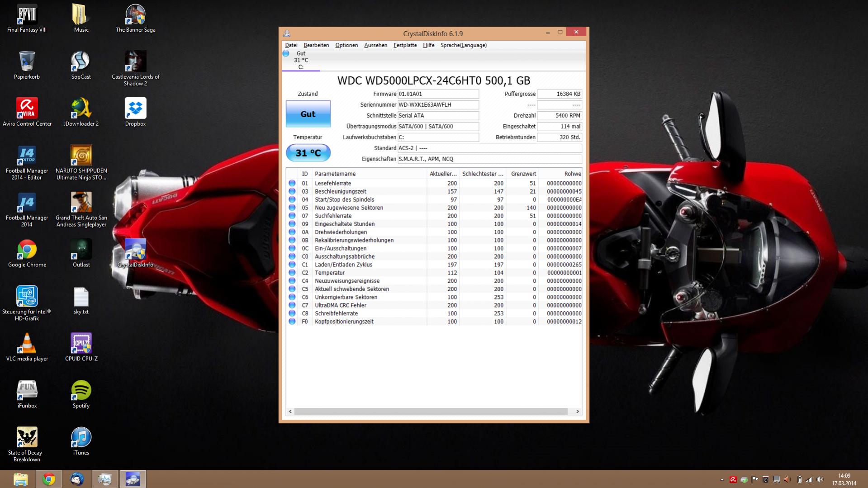Open File Explorer from the taskbar

click(x=21, y=479)
